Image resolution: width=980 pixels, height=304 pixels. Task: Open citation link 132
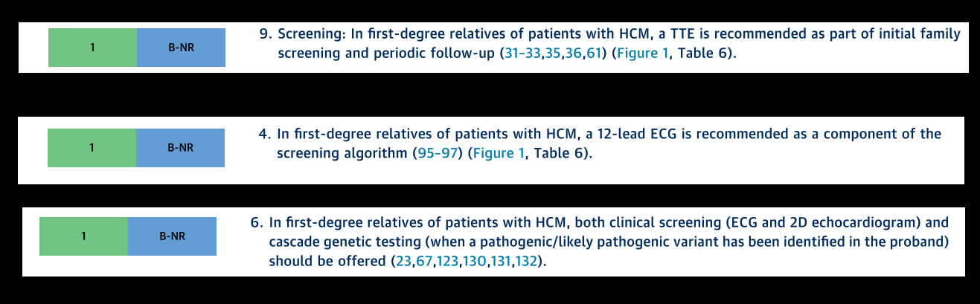tap(525, 262)
